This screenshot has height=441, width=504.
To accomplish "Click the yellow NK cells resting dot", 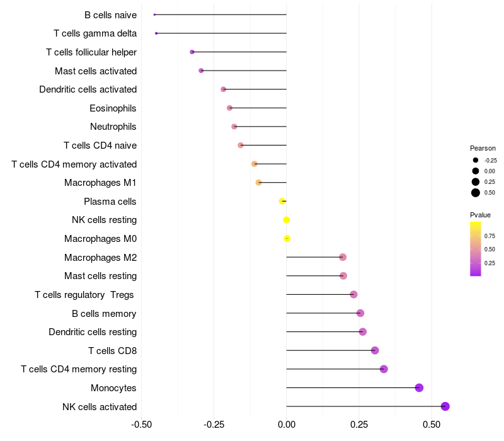I will coord(287,220).
